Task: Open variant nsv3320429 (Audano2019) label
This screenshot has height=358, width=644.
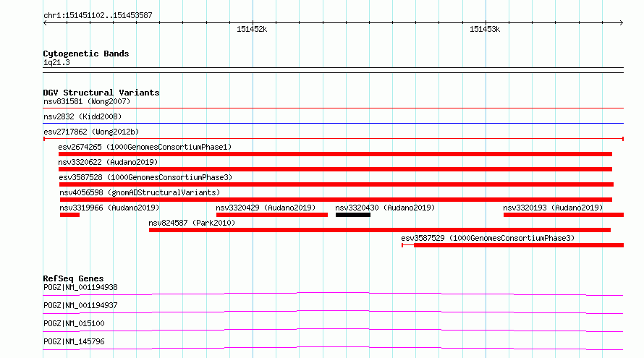Action: pos(266,208)
